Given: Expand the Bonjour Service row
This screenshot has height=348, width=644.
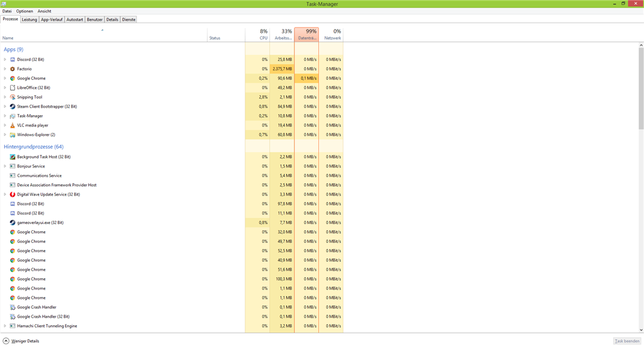Looking at the screenshot, I should pos(5,166).
